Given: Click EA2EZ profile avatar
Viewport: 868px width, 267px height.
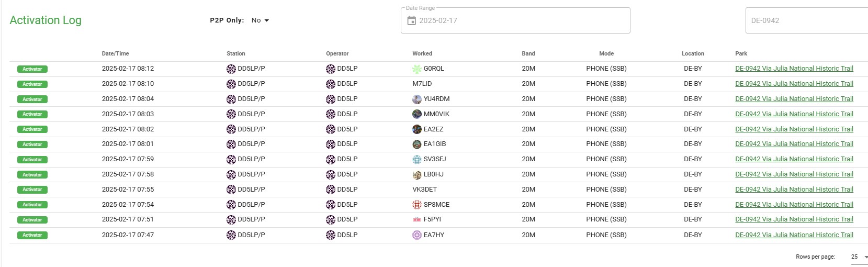Looking at the screenshot, I should pos(417,129).
